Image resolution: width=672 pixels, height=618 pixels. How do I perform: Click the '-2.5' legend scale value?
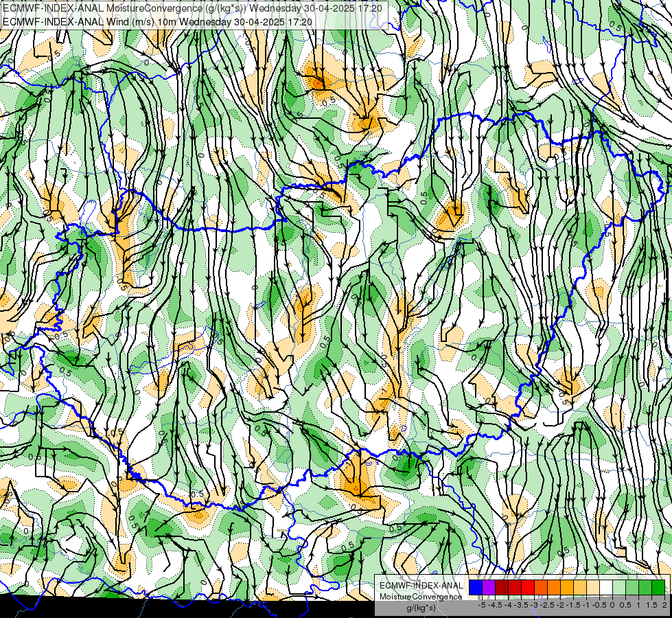tap(548, 605)
